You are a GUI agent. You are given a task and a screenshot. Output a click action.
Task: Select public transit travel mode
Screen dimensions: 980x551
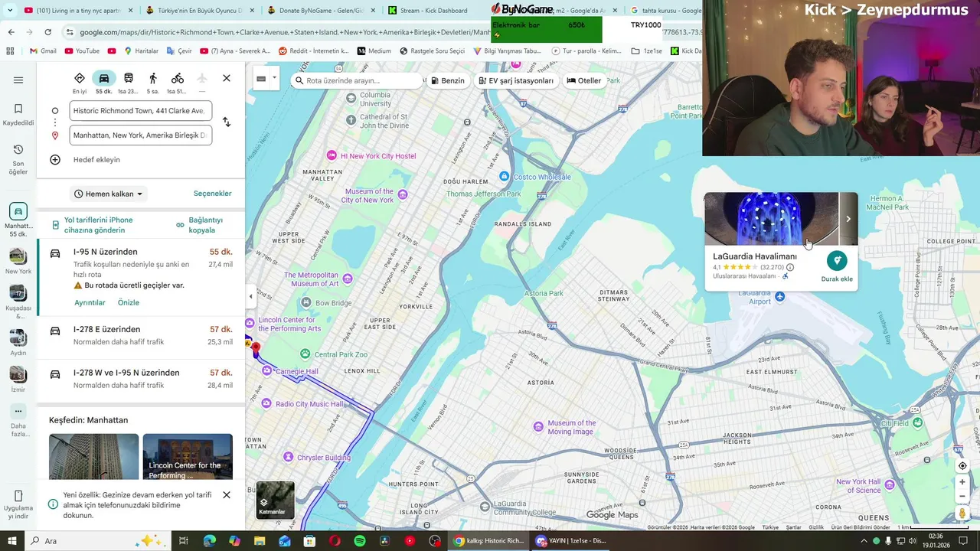129,83
